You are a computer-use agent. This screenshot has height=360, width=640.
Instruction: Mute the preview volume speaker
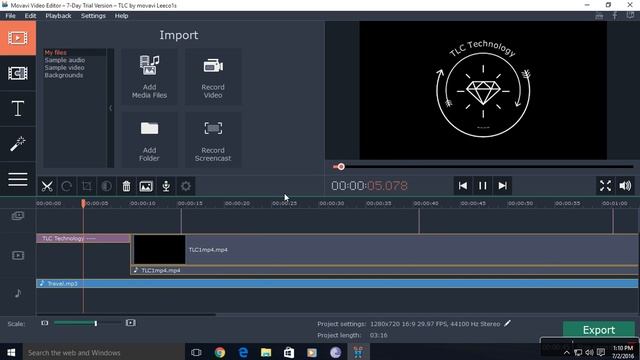pos(625,186)
